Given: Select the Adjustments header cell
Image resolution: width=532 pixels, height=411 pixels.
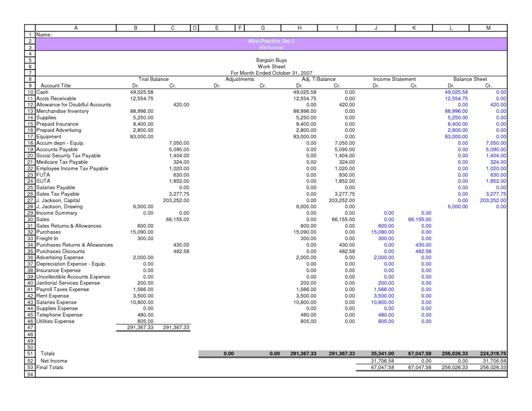Looking at the screenshot, I should pos(240,79).
